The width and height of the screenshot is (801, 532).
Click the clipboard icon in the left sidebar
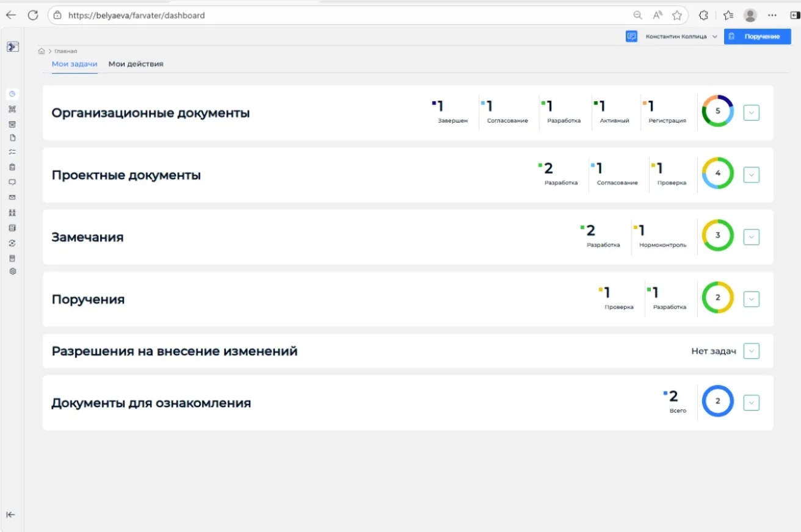12,166
